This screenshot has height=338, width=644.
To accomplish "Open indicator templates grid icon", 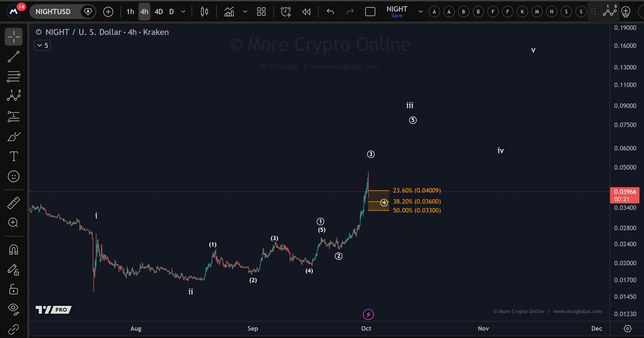I will click(261, 11).
